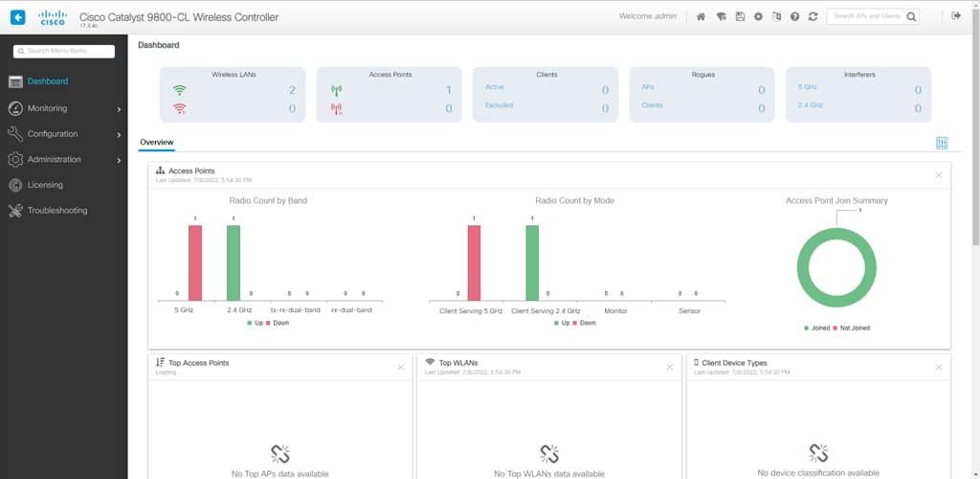
Task: Close the Client Device Types widget
Action: pos(938,367)
